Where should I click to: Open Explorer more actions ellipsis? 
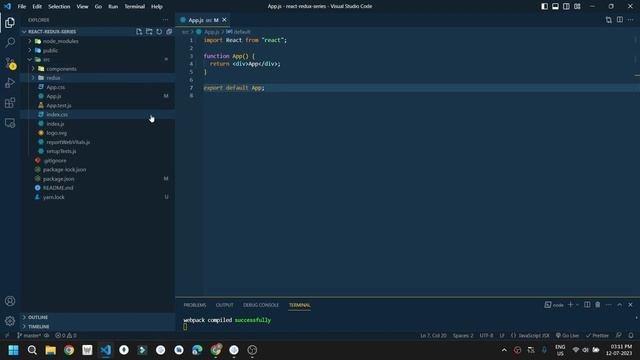[x=165, y=20]
